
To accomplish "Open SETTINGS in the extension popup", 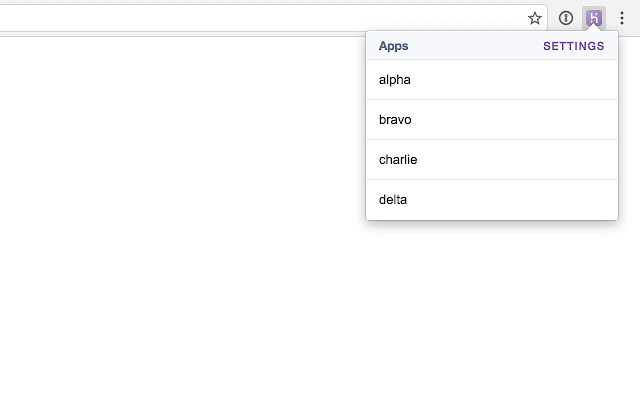I will [x=573, y=46].
